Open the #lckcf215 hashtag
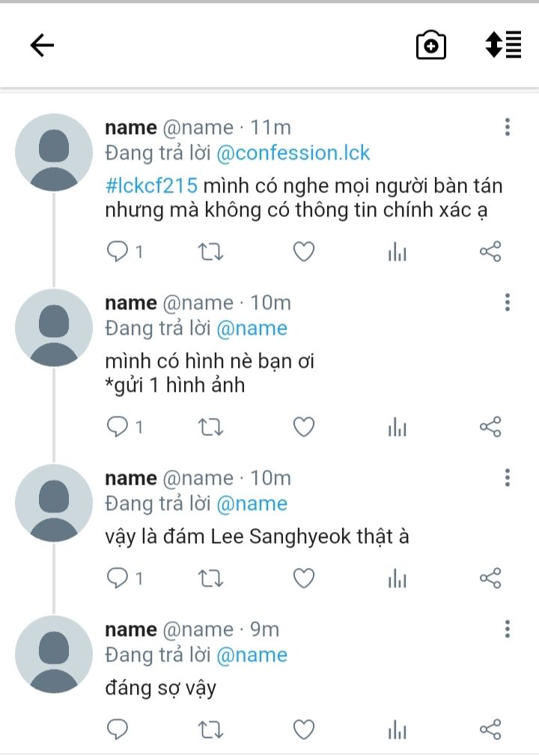This screenshot has height=756, width=539. tap(150, 186)
